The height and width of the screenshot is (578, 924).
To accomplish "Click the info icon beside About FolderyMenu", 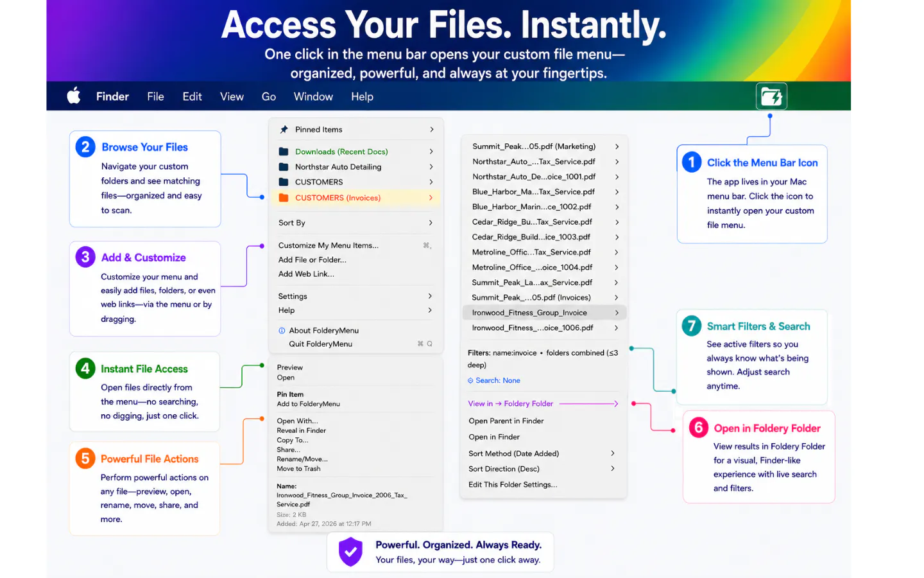I will coord(282,331).
